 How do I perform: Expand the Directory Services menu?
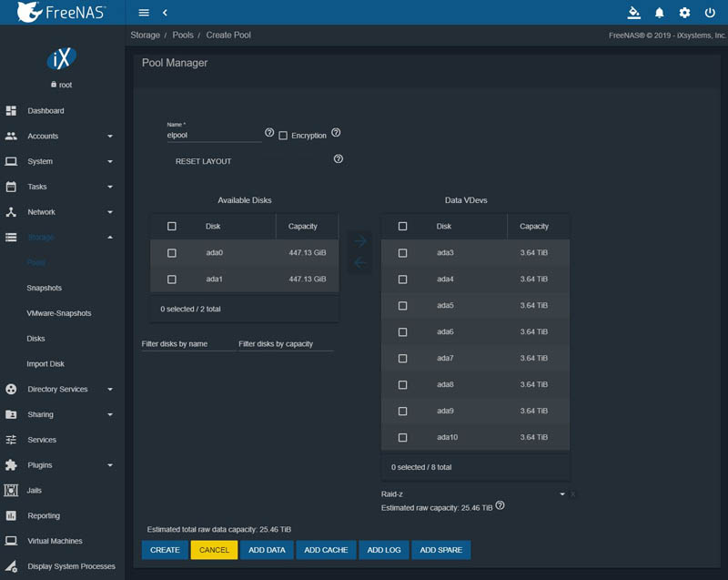pyautogui.click(x=58, y=390)
